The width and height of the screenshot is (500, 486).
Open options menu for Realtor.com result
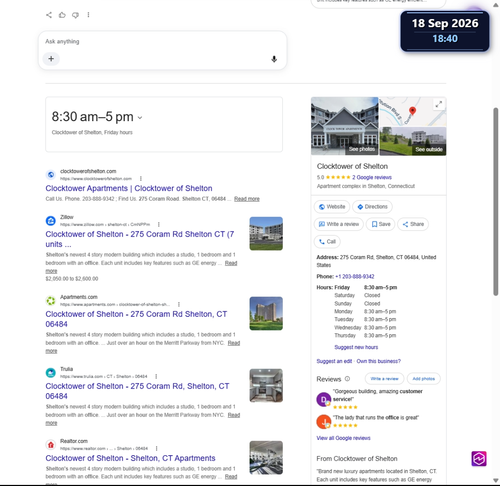click(x=156, y=448)
